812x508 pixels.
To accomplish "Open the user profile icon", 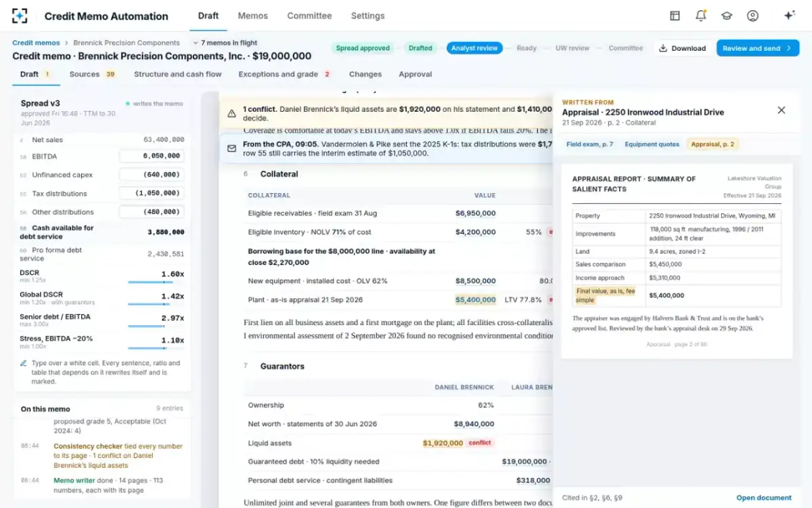I will pyautogui.click(x=752, y=16).
